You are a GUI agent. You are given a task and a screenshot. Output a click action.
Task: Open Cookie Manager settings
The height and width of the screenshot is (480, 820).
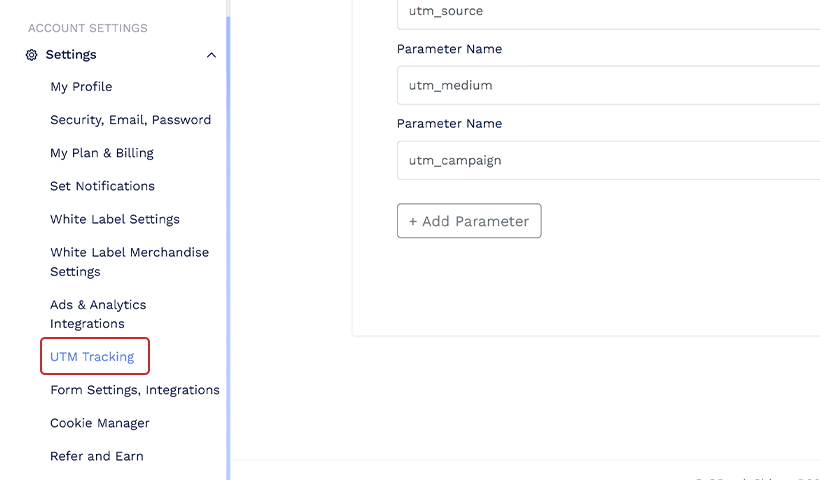point(100,423)
